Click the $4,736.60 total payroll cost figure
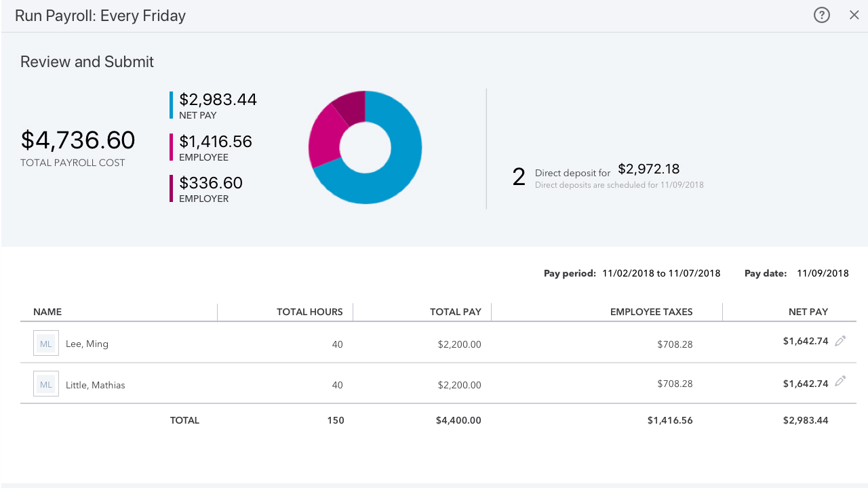 pyautogui.click(x=77, y=140)
